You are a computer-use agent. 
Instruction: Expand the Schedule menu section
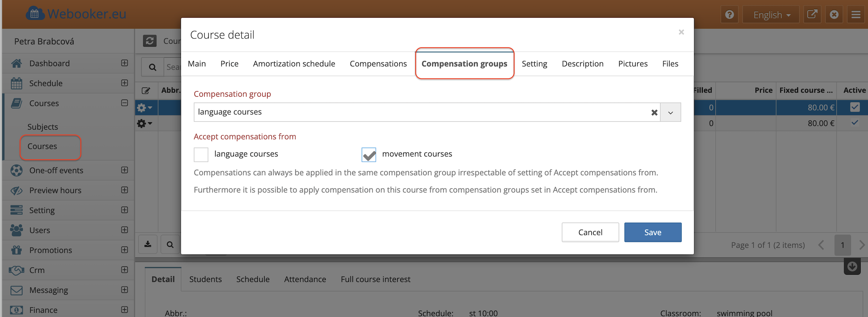(125, 83)
